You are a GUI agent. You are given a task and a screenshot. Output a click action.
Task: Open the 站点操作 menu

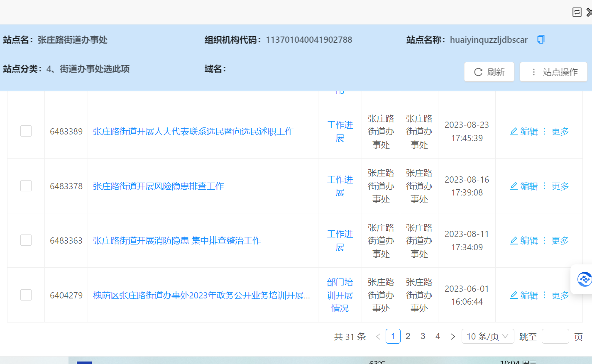(x=553, y=72)
